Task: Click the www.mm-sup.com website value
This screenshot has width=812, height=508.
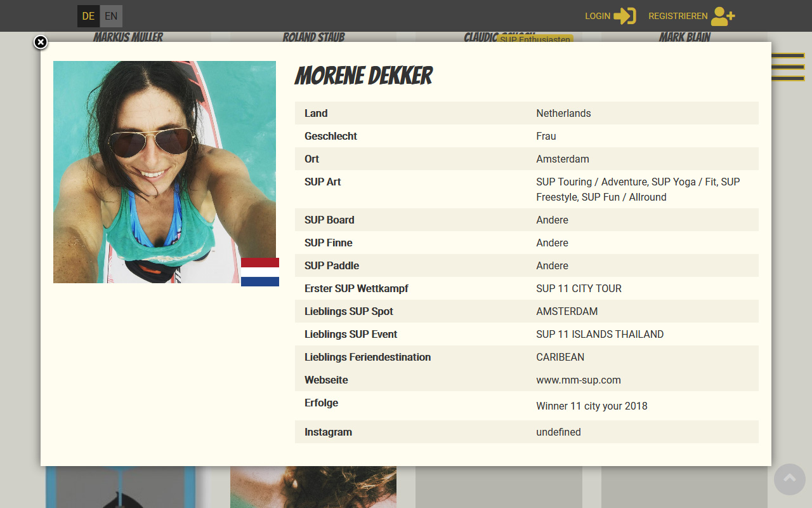Action: click(578, 380)
